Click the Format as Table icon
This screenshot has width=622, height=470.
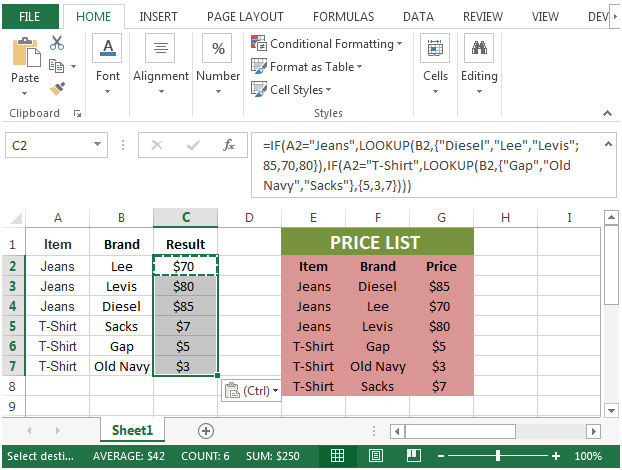click(259, 66)
